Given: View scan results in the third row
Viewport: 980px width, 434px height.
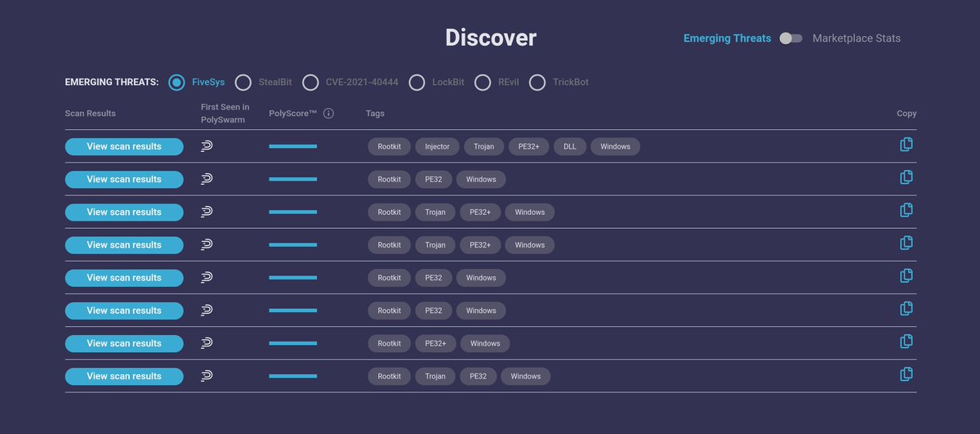Looking at the screenshot, I should coord(124,212).
